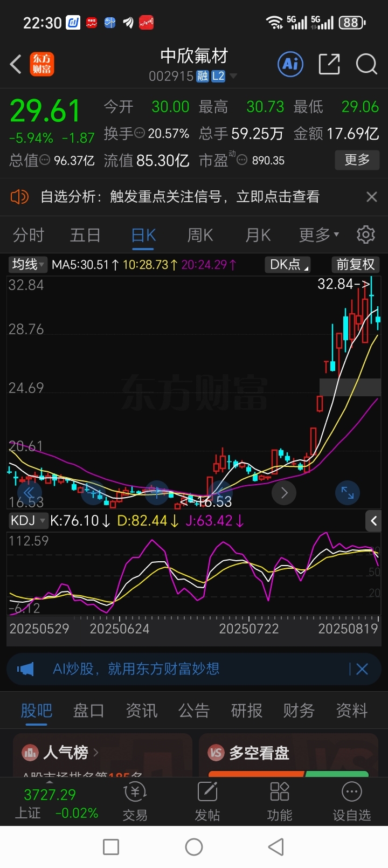
Task: Tap the speaker icon in 自选分析 banner
Action: pyautogui.click(x=19, y=197)
